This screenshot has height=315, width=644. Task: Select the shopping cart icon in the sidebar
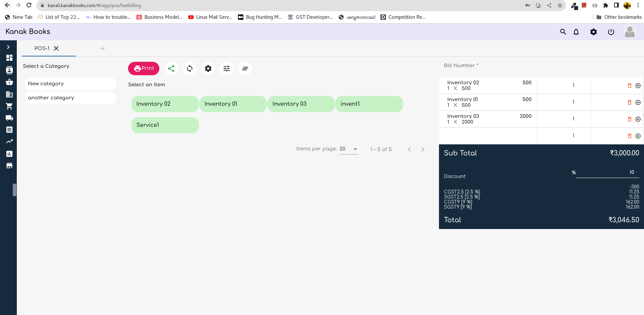(x=9, y=106)
